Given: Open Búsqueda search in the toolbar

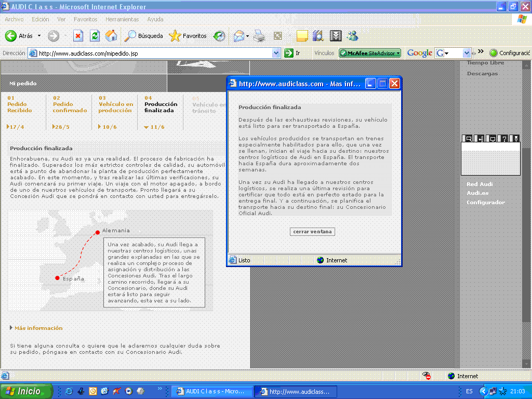Looking at the screenshot, I should tap(143, 36).
